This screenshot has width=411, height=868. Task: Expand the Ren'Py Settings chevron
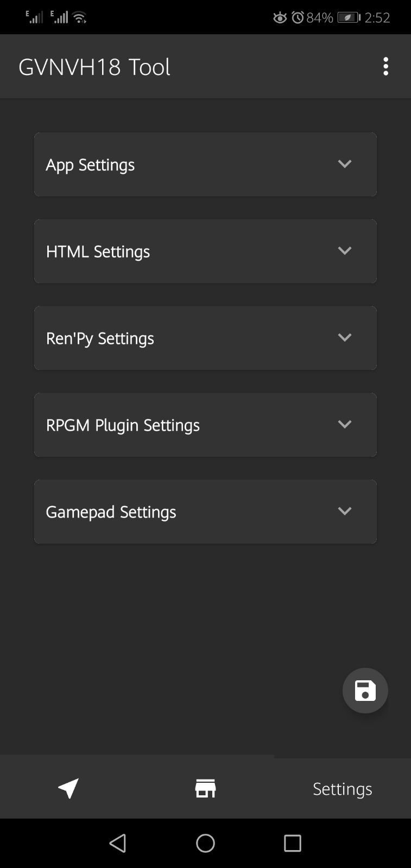tap(344, 337)
